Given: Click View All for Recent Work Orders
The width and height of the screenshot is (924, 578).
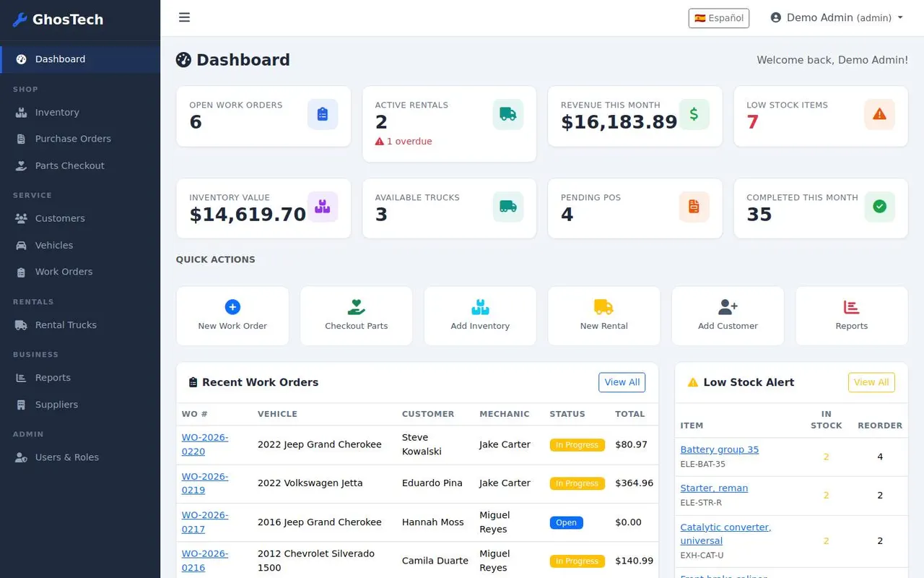Looking at the screenshot, I should coord(622,382).
